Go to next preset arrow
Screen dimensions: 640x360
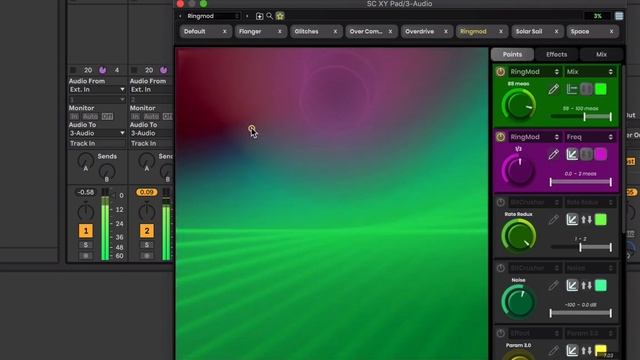pos(247,16)
